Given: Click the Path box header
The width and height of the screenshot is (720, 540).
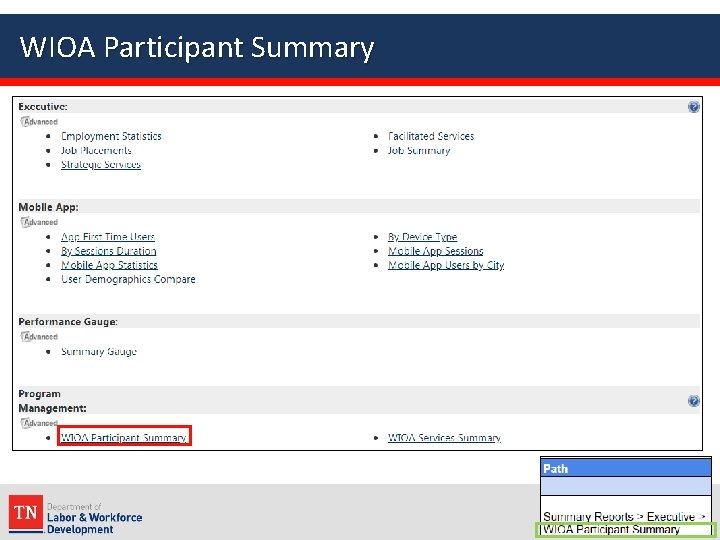Looking at the screenshot, I should click(626, 468).
